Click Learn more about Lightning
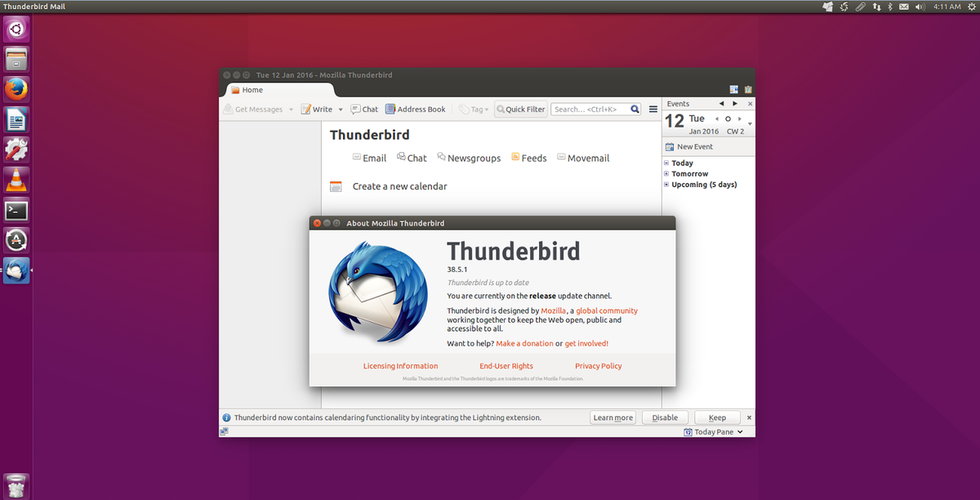This screenshot has height=500, width=980. click(x=613, y=417)
